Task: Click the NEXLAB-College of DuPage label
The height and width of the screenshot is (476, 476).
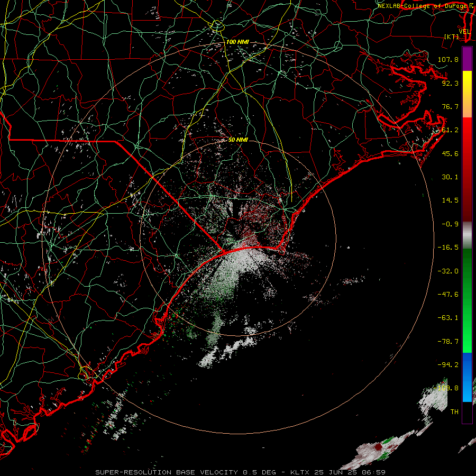Action: click(422, 6)
